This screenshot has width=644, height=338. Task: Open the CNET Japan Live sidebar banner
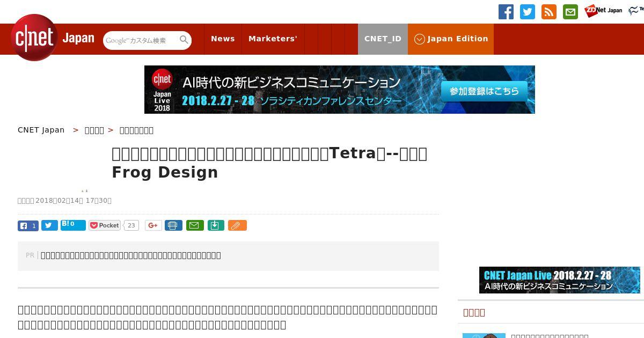tap(559, 280)
